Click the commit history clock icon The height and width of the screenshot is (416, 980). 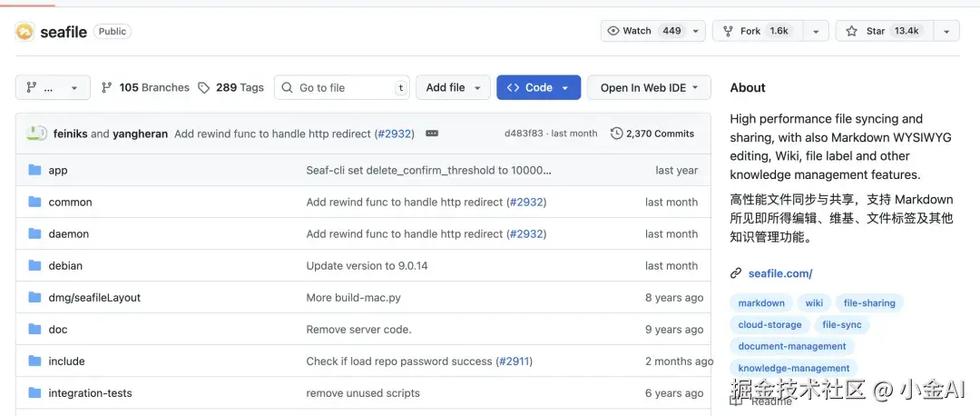click(616, 134)
